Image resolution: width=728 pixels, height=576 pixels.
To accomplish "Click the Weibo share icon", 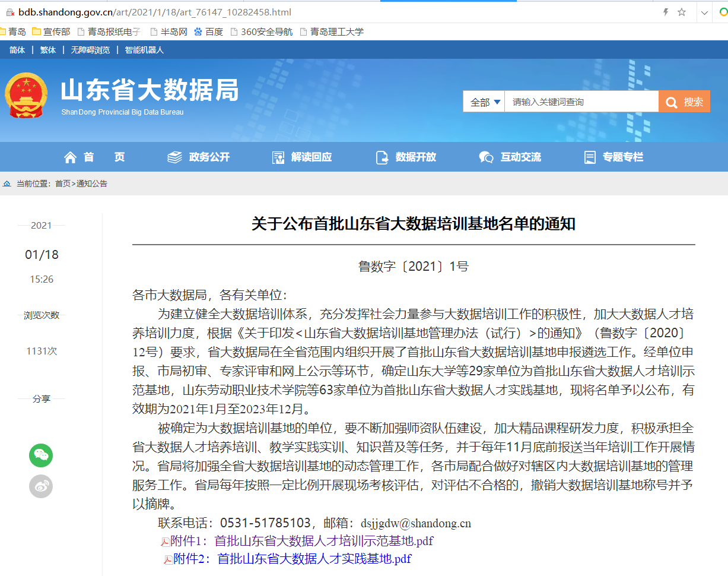I will coord(41,486).
